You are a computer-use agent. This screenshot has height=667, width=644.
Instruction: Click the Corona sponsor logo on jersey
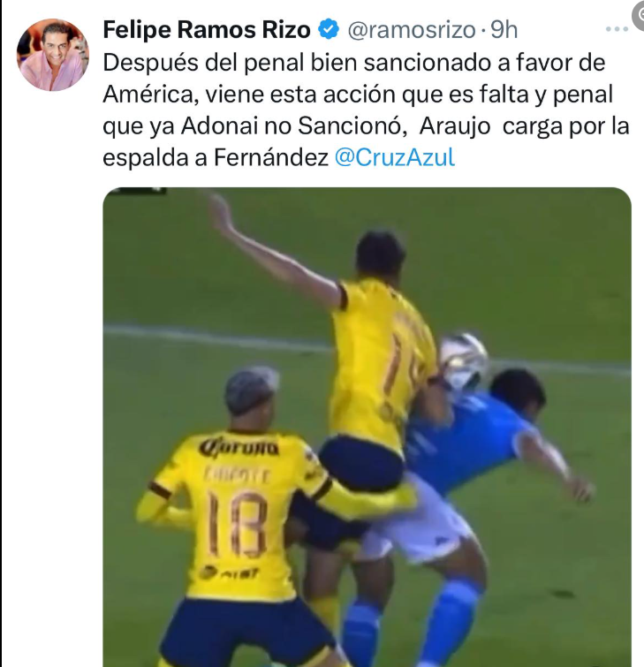239,448
